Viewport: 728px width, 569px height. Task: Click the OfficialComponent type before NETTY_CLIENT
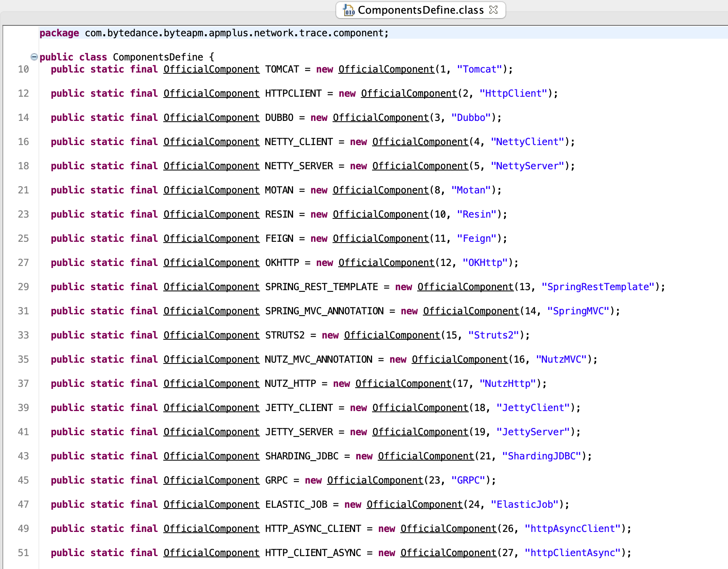pos(211,142)
